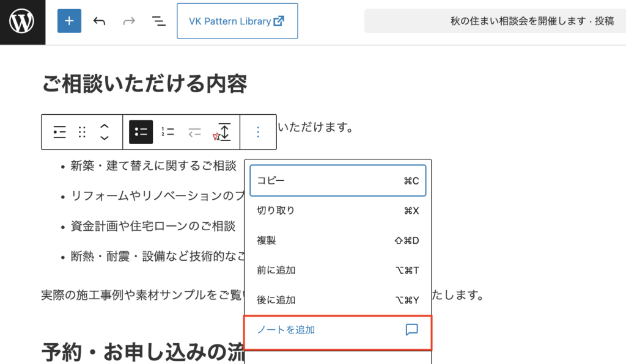The image size is (626, 364).
Task: Move the list block up
Action: 105,126
